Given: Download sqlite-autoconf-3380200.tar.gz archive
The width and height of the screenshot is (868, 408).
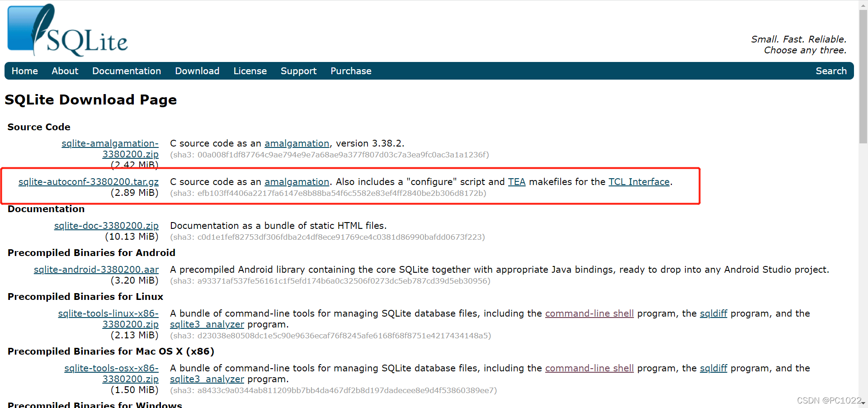Looking at the screenshot, I should (x=89, y=181).
